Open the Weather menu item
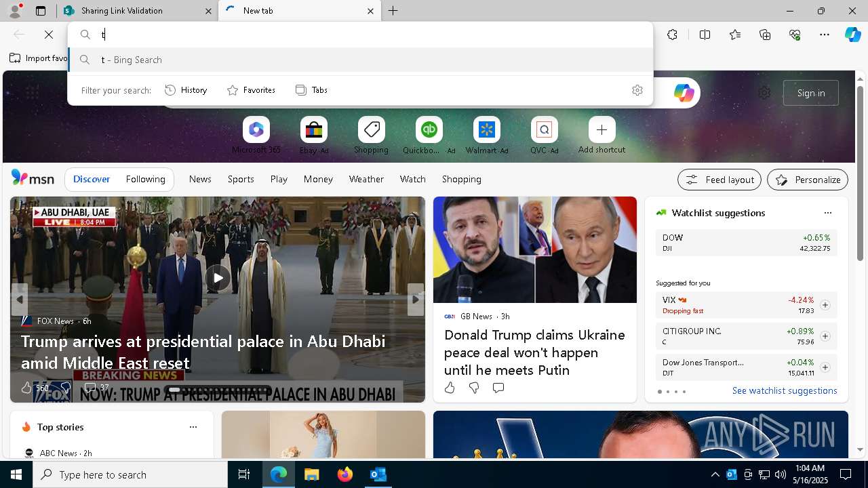 [x=366, y=179]
